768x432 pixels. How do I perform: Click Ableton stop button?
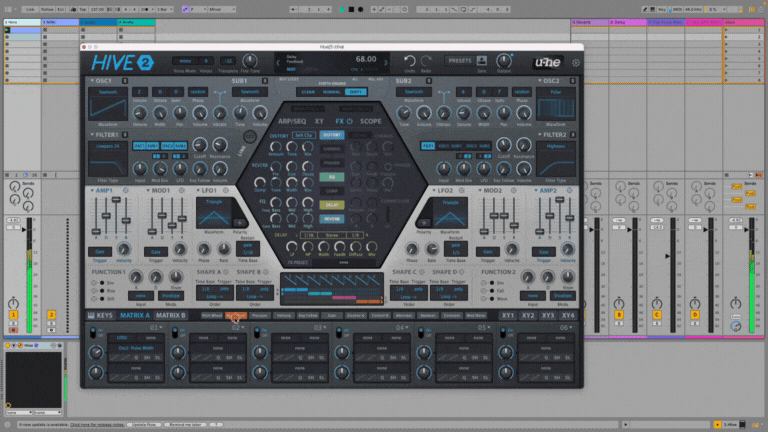351,9
